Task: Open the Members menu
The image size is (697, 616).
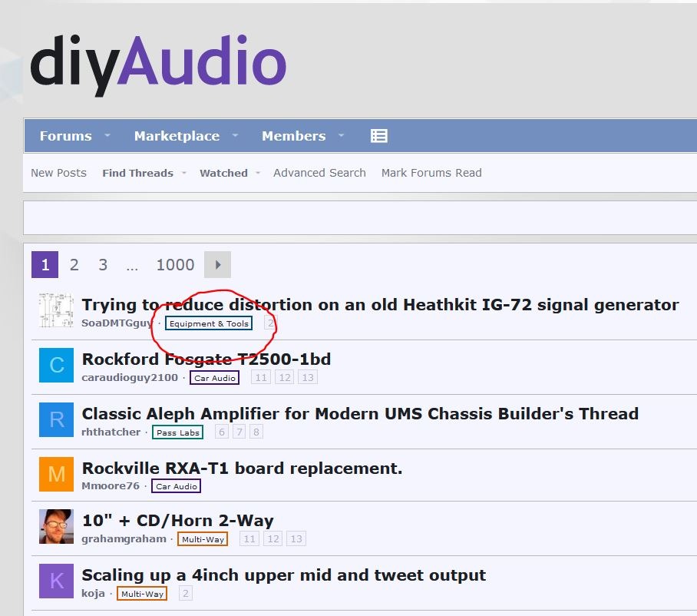Action: tap(293, 136)
